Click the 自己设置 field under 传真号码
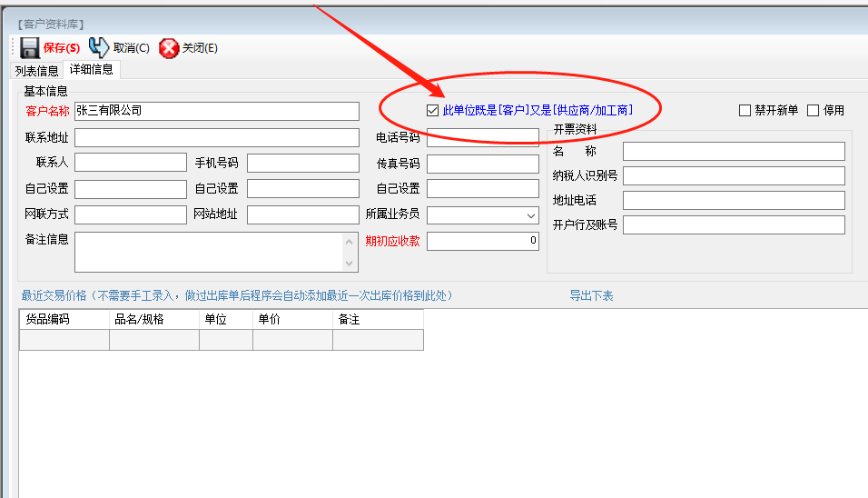The image size is (868, 498). coord(483,188)
